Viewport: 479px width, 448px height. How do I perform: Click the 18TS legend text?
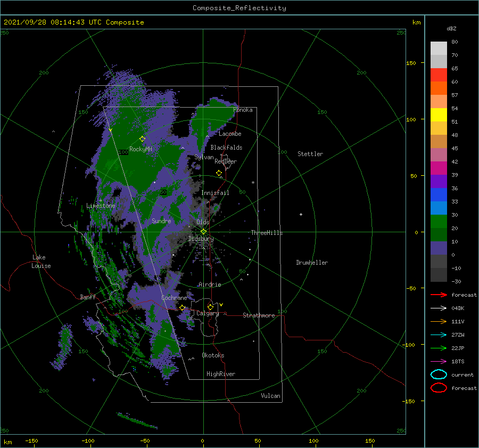click(458, 362)
